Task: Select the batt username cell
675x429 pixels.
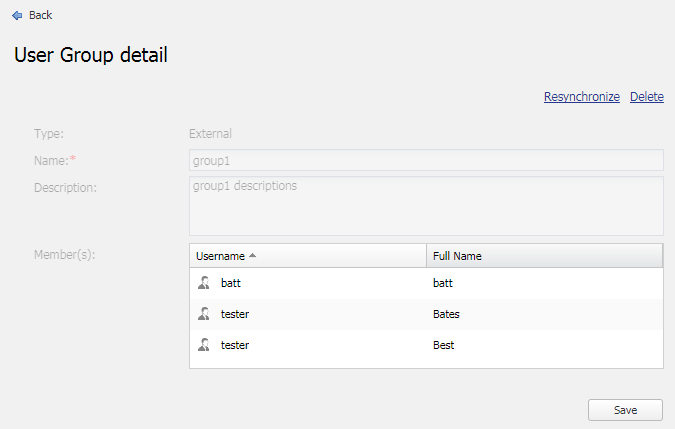Action: tap(231, 283)
